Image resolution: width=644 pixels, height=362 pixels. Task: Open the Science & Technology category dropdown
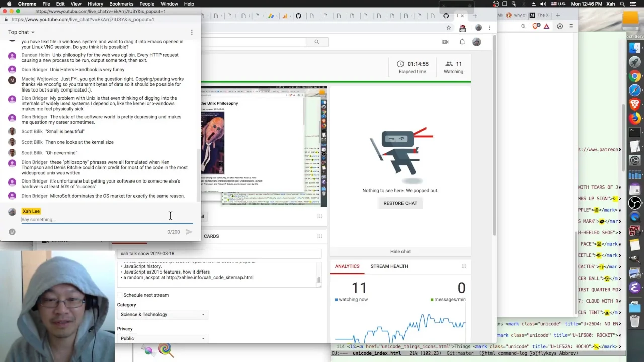tap(162, 314)
